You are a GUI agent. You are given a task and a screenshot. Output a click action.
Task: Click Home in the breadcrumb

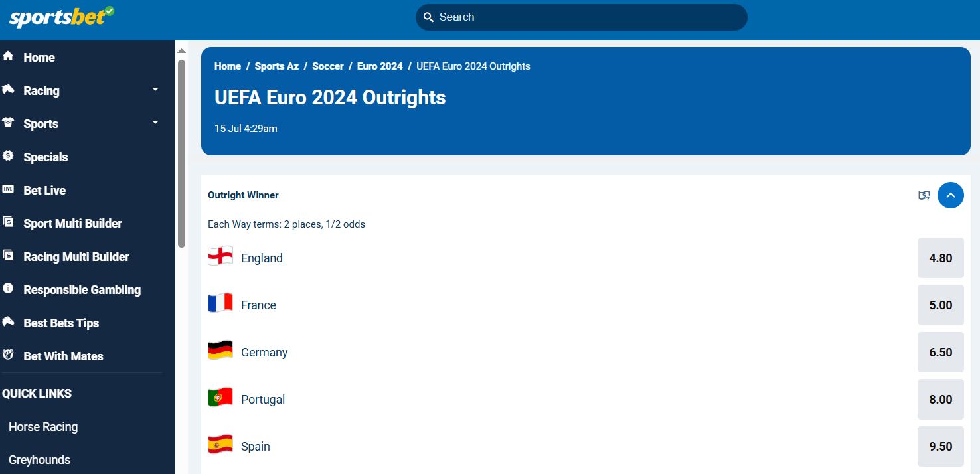(228, 66)
